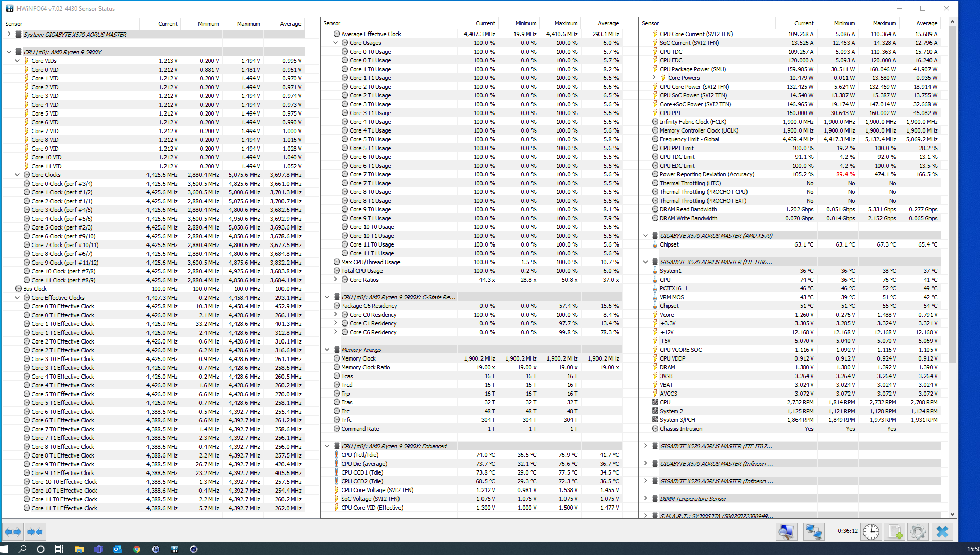Open Microsoft Teams from the taskbar

point(98,549)
